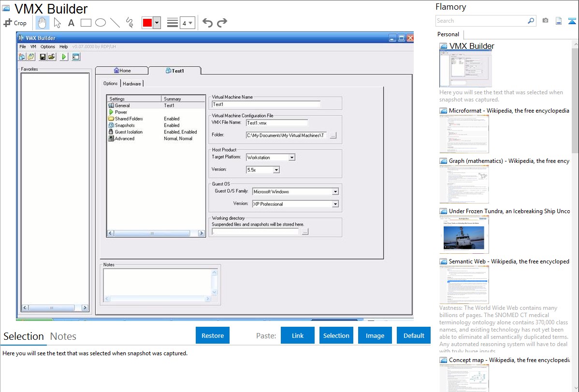Viewport: 579px width, 392px height.
Task: Click the Link paste button
Action: pyautogui.click(x=298, y=335)
